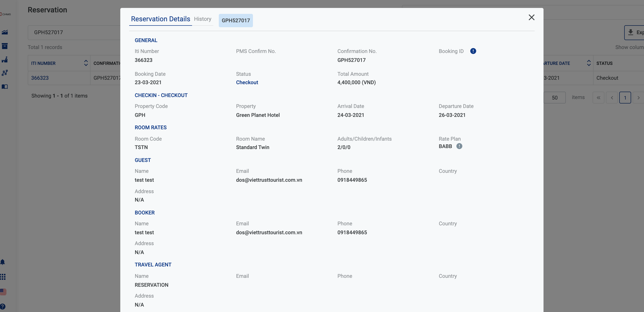Click the info icon beside BABB rate plan

459,146
